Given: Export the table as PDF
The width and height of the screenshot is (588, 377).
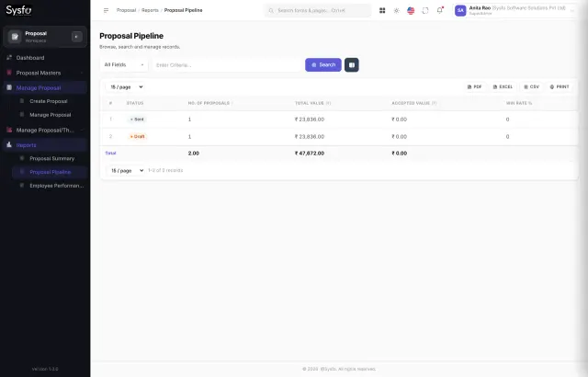Looking at the screenshot, I should coord(474,87).
